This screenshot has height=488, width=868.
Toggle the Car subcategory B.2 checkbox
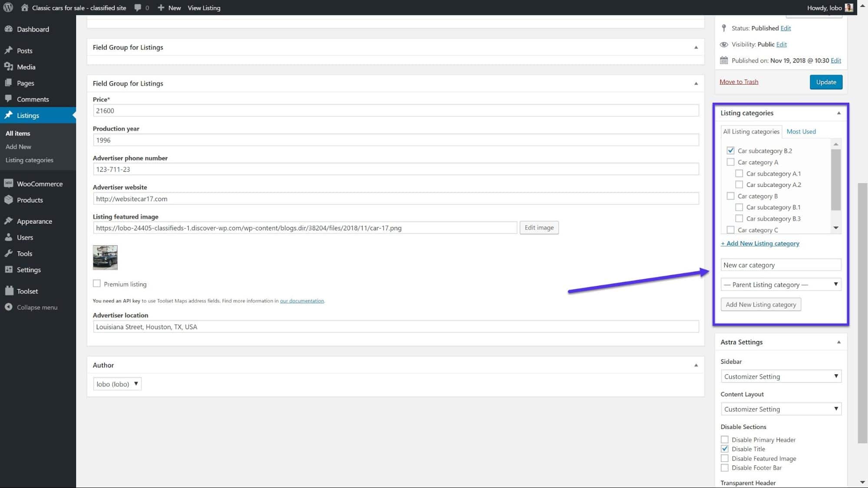pos(730,150)
